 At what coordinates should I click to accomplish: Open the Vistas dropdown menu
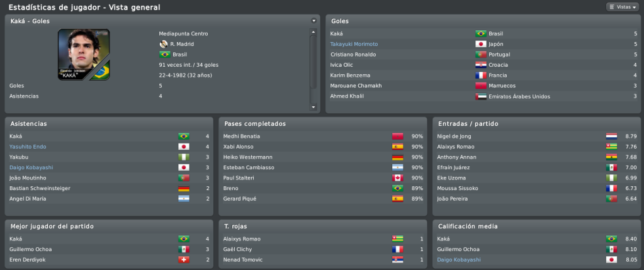622,7
